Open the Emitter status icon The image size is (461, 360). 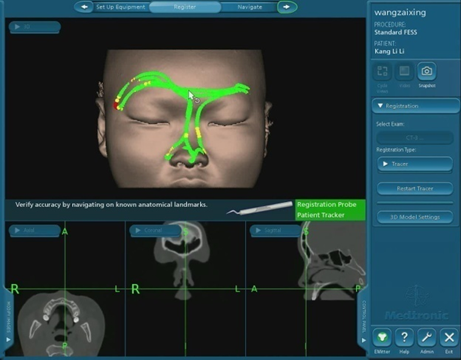click(382, 338)
